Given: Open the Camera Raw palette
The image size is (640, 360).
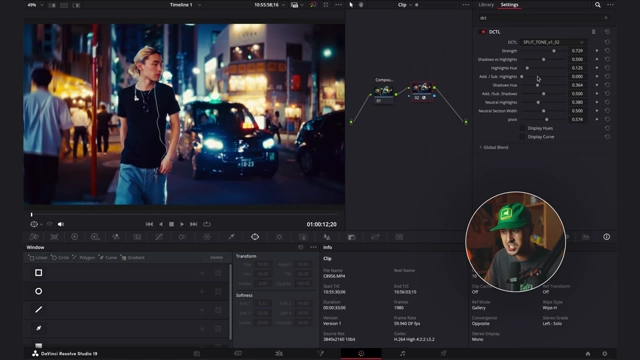Looking at the screenshot, I should pyautogui.click(x=34, y=237).
